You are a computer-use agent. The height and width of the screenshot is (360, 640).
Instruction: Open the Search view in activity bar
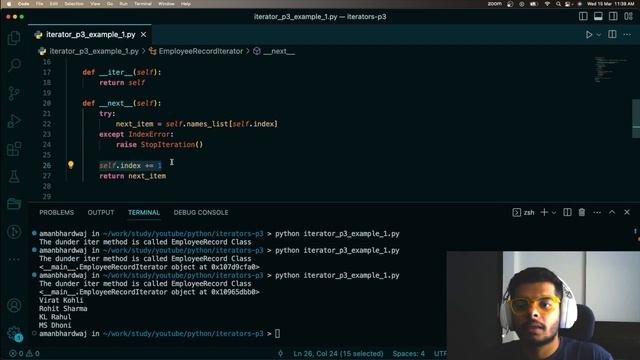(14, 65)
